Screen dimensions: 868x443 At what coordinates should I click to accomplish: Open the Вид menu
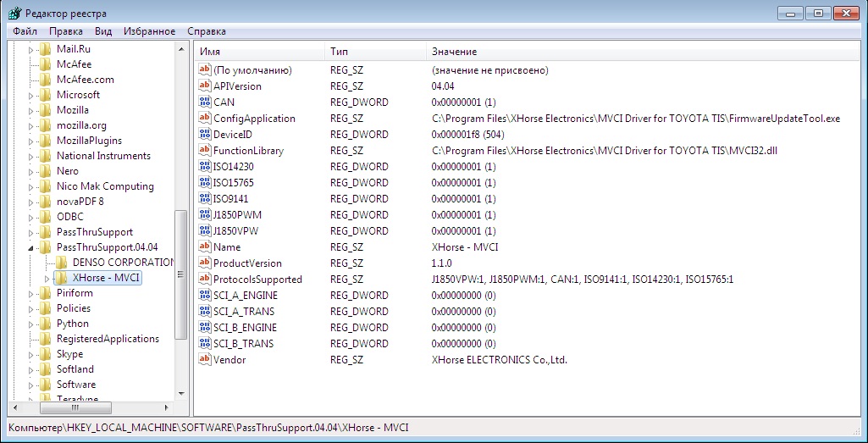[103, 31]
